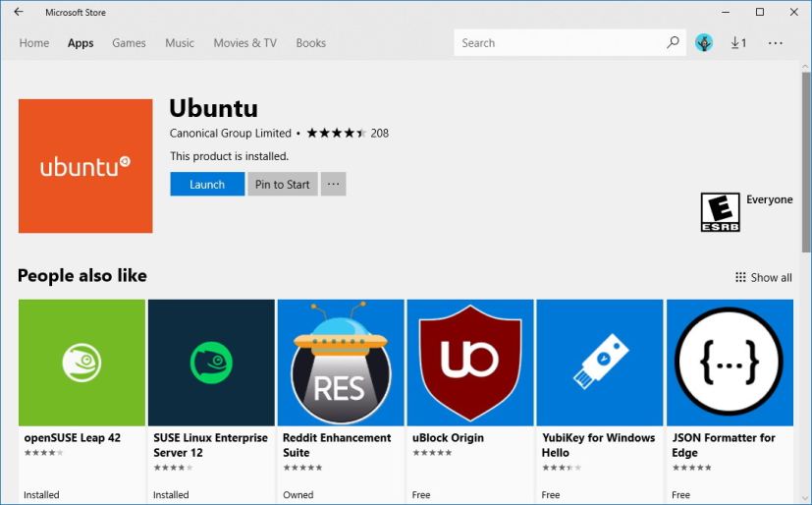Click the Everyone rating text
The image size is (812, 505).
click(769, 199)
